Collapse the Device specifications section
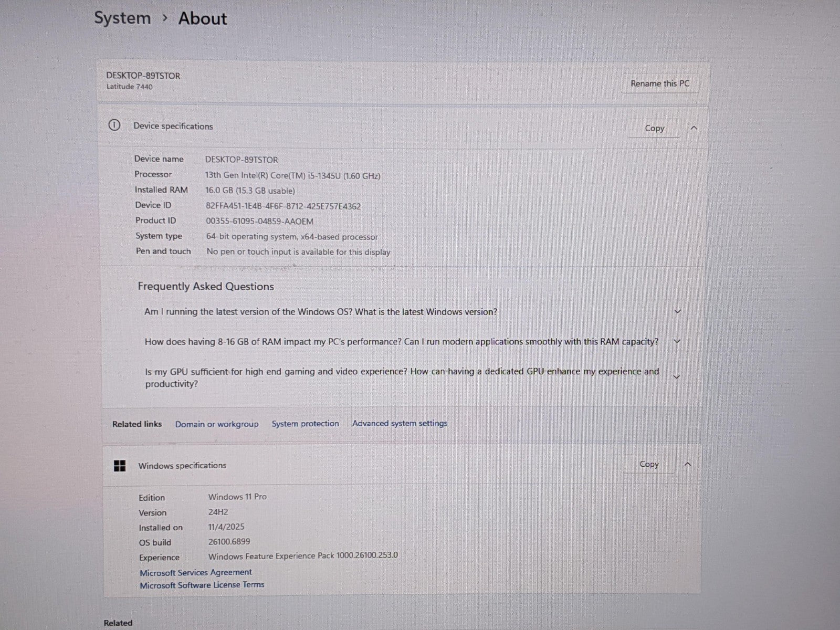 [x=694, y=128]
